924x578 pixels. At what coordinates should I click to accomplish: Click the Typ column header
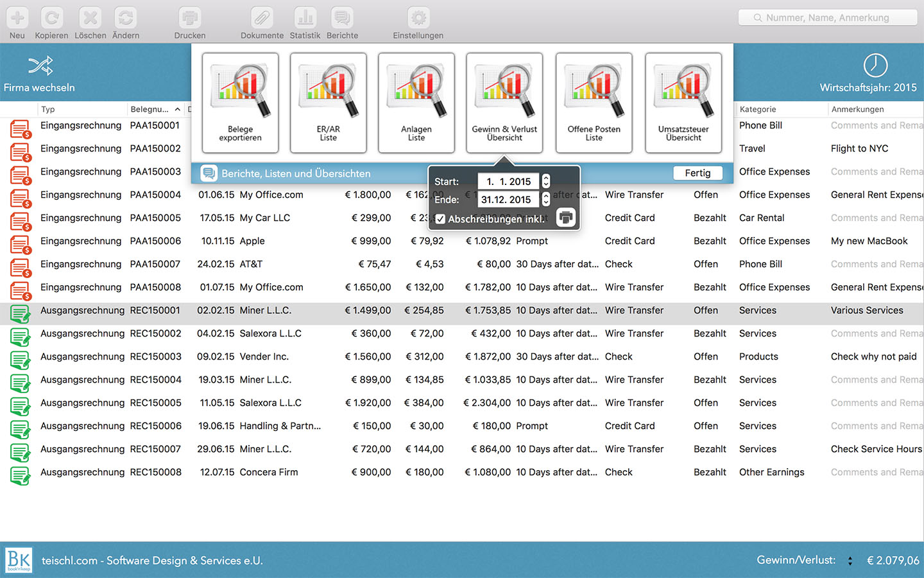tap(82, 109)
